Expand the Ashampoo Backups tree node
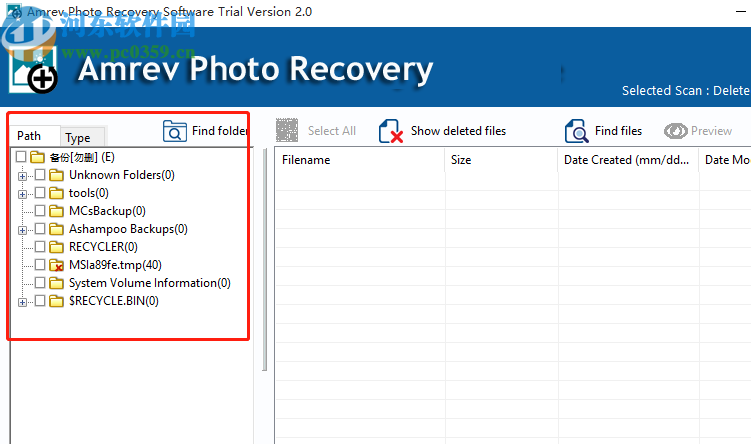The width and height of the screenshot is (751, 444). click(x=22, y=230)
